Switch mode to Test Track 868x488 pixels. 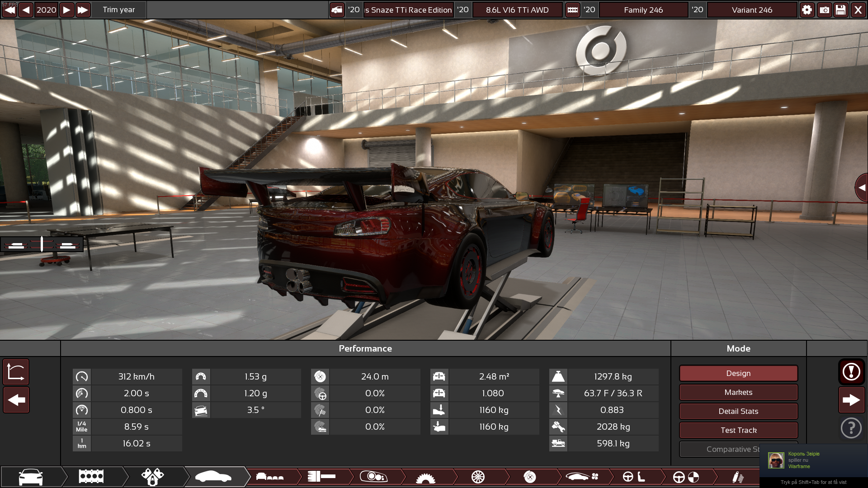(x=738, y=430)
